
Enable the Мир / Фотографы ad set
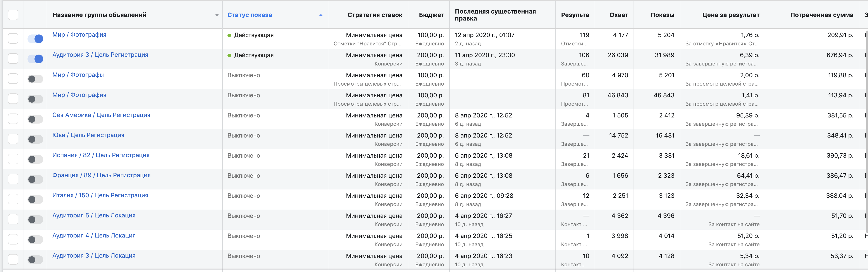[x=35, y=79]
